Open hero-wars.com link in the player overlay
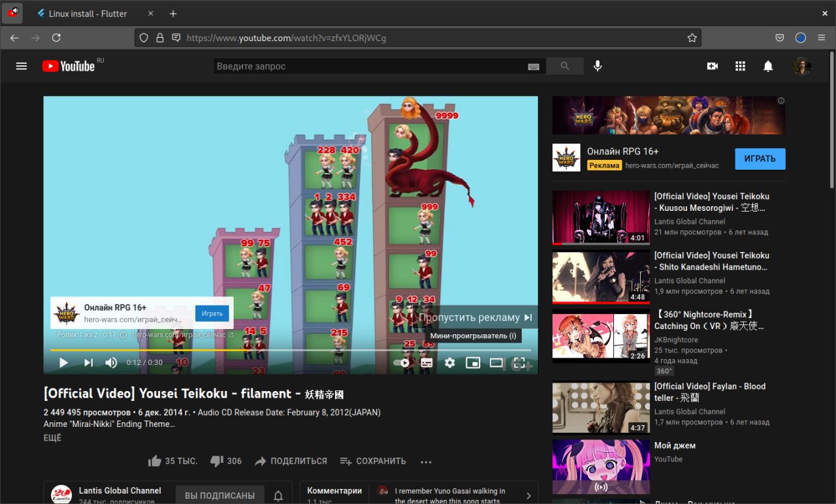The image size is (836, 504). [x=183, y=335]
